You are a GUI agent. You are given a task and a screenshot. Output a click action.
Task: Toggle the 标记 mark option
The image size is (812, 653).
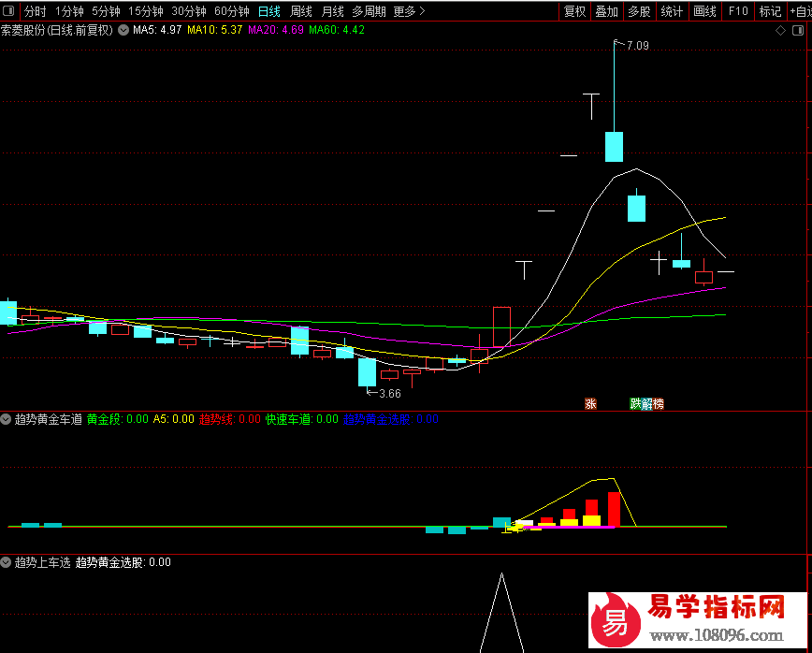click(x=770, y=12)
